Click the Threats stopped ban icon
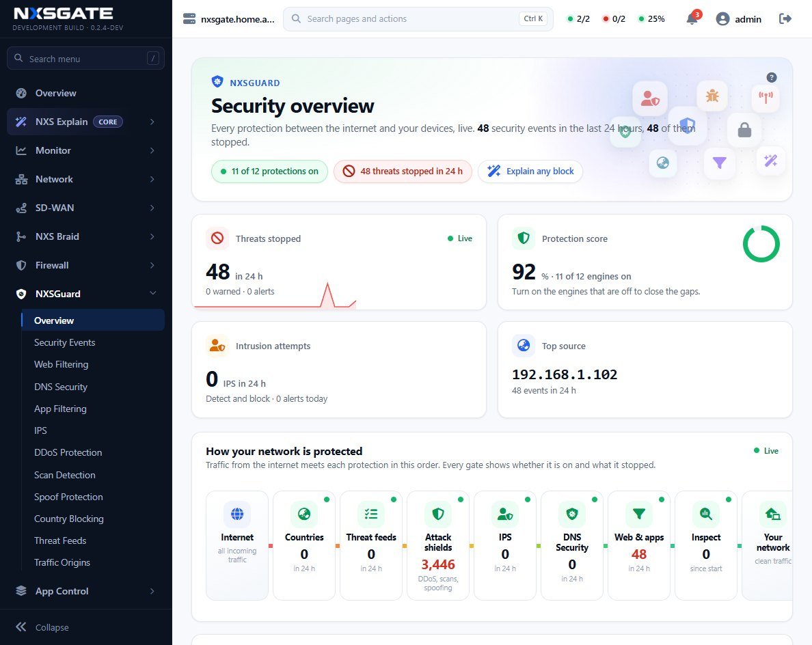 pos(217,238)
